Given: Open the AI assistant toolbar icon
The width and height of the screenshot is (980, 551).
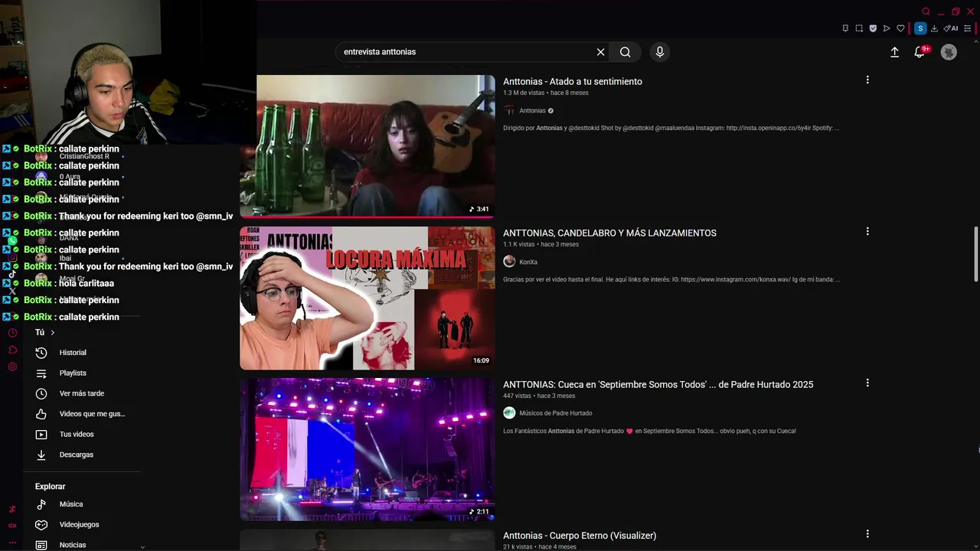Looking at the screenshot, I should (951, 28).
